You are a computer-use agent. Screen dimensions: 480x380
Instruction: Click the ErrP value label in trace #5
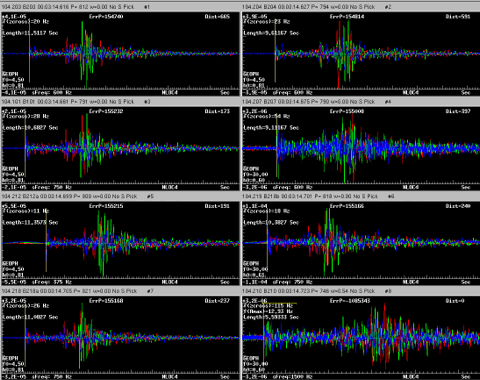tap(106, 206)
